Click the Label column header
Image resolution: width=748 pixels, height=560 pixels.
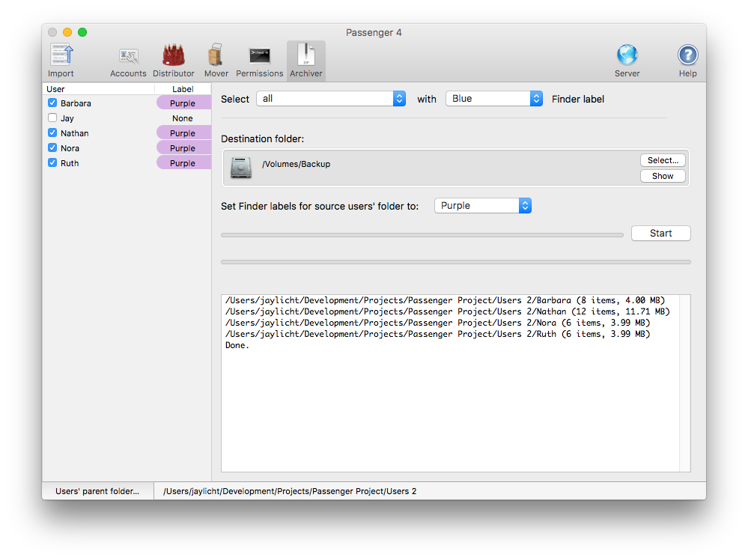pos(183,89)
